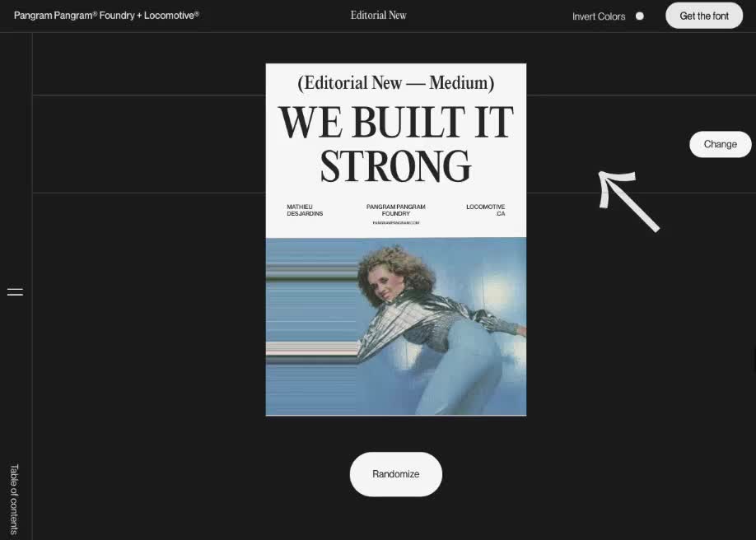Click the Get the font button
This screenshot has height=540, width=756.
click(704, 16)
